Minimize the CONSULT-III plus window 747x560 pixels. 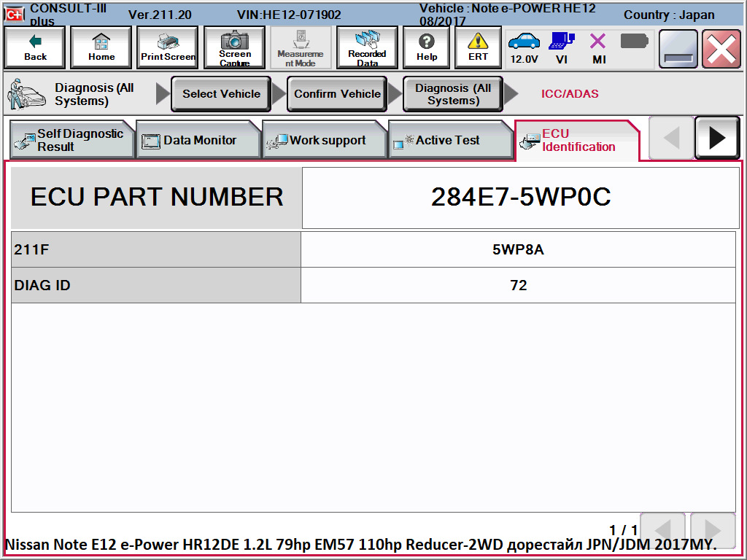678,49
